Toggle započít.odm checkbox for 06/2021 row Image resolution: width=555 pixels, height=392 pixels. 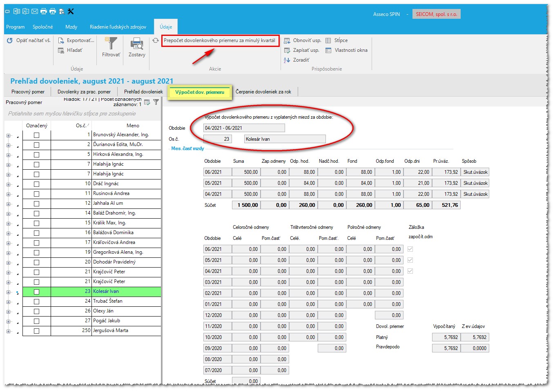410,249
